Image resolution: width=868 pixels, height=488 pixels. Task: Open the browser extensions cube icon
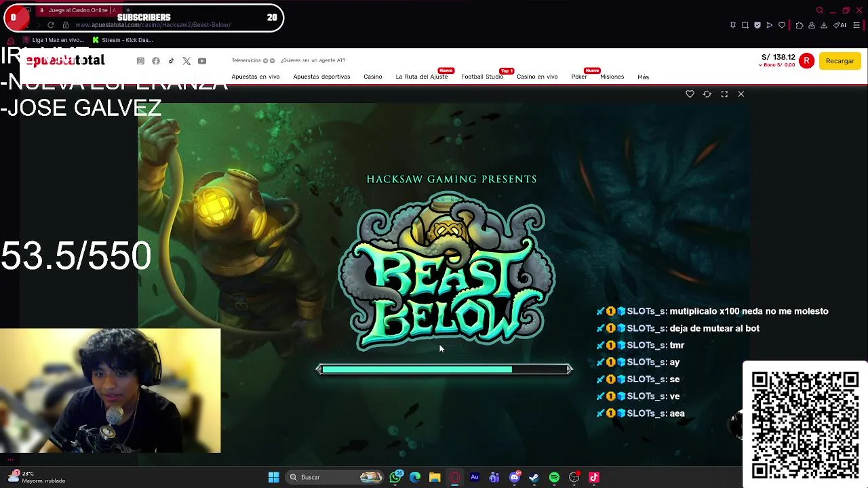[x=800, y=25]
